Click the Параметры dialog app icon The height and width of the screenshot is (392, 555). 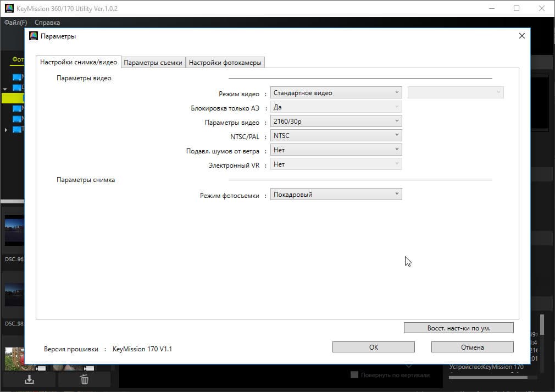pos(34,36)
